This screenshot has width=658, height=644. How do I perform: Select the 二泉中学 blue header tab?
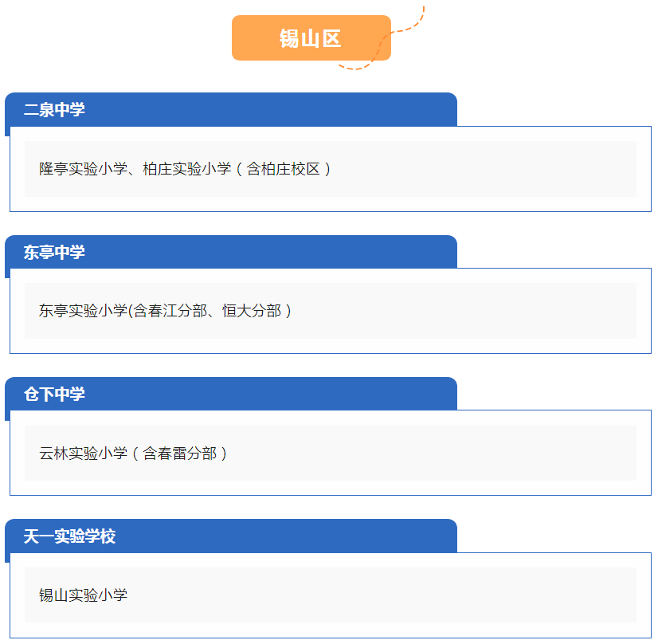click(231, 109)
